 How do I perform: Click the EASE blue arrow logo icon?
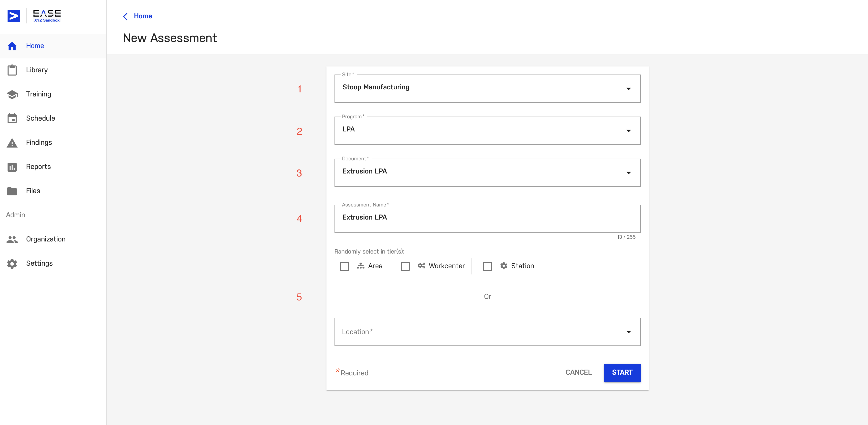click(14, 16)
